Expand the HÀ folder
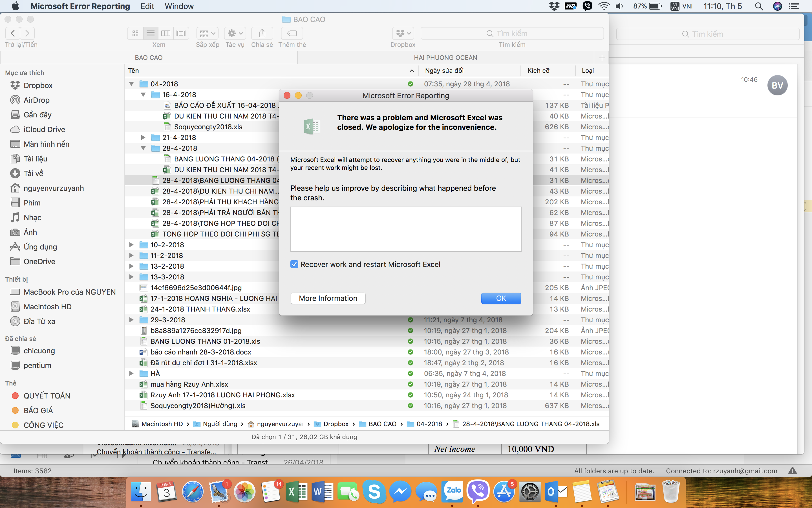 click(x=132, y=374)
